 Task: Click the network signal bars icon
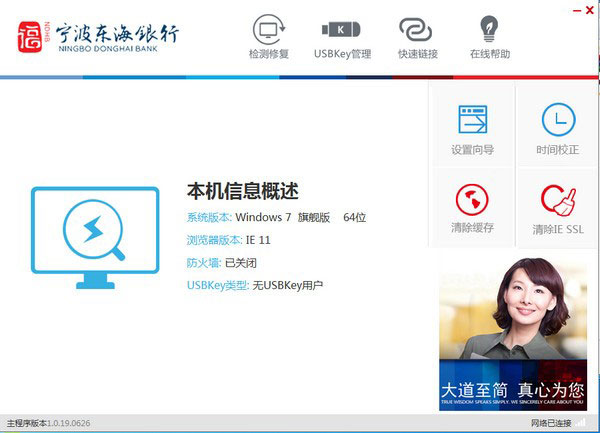[581, 423]
